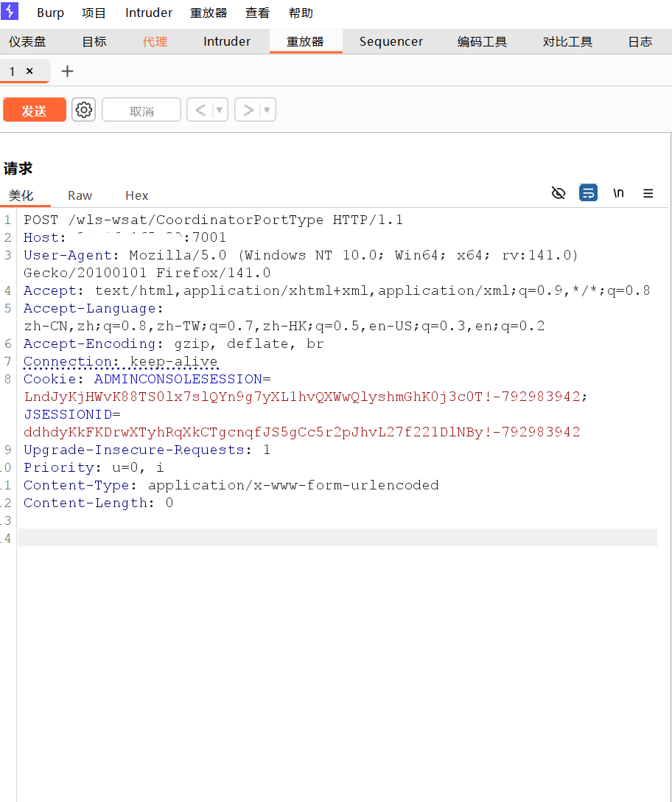
Task: Switch to the Raw view tab
Action: [x=80, y=195]
